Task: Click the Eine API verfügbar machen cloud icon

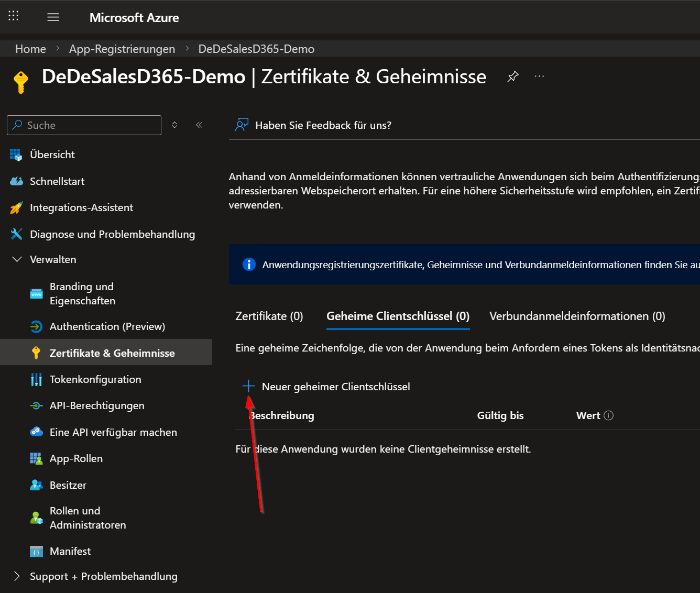Action: [x=36, y=432]
